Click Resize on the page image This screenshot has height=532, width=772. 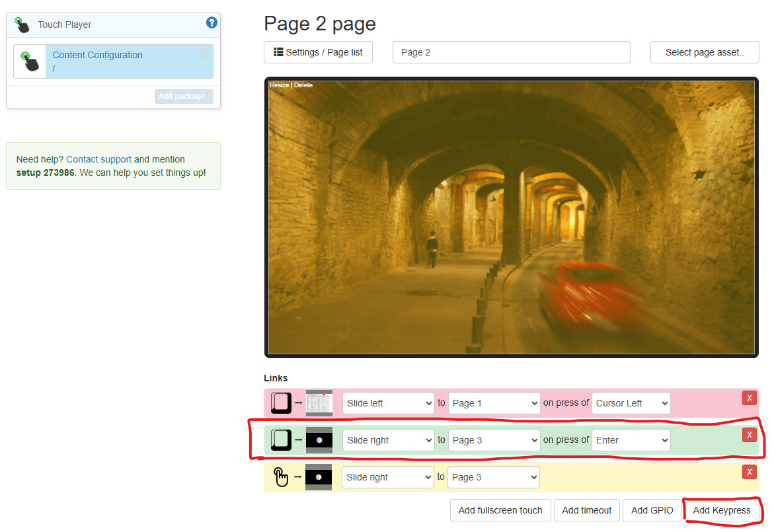(278, 85)
